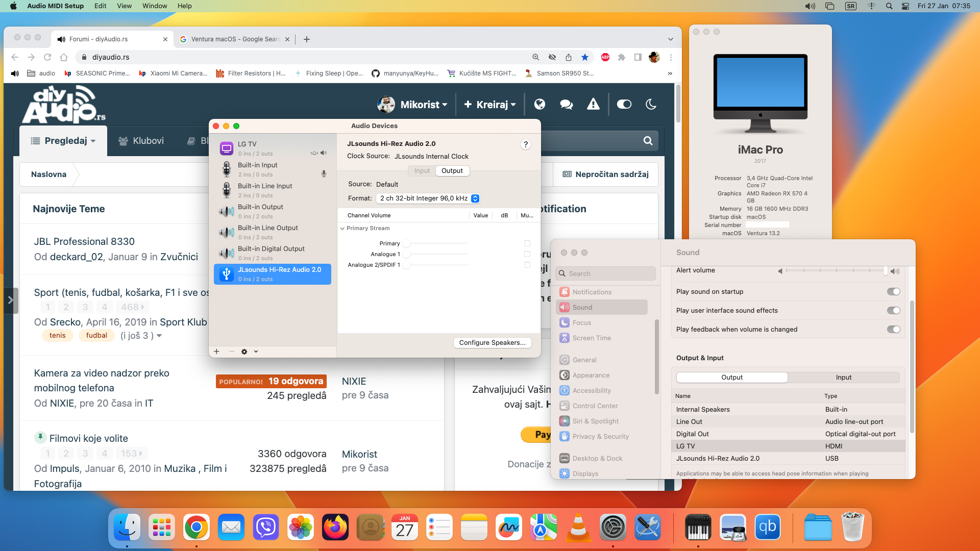Open qBittorrent from the Dock

pos(767,527)
